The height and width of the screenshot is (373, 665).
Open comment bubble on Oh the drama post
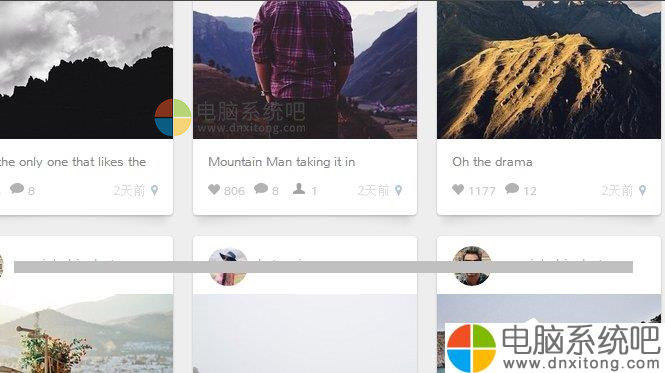(x=512, y=188)
